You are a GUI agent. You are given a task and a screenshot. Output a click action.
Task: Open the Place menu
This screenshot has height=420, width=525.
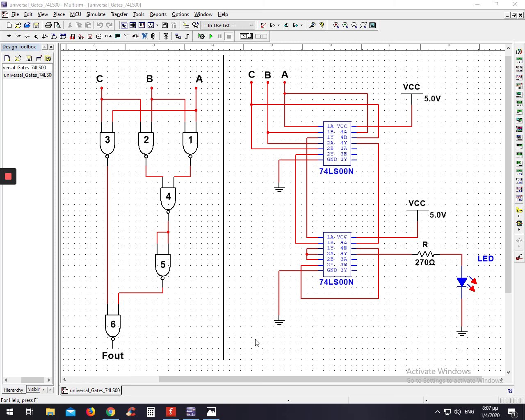(59, 14)
